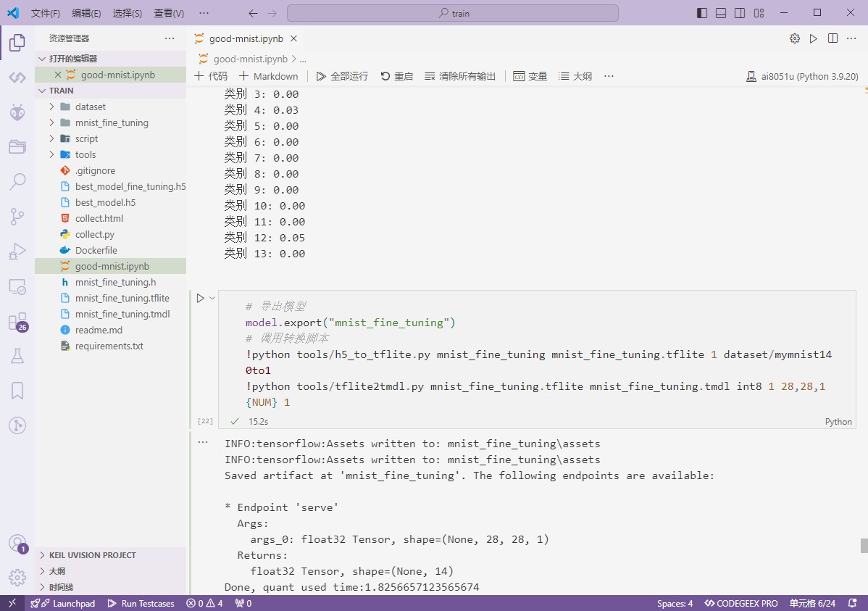The width and height of the screenshot is (868, 611).
Task: Go back in navigation history
Action: pyautogui.click(x=253, y=13)
